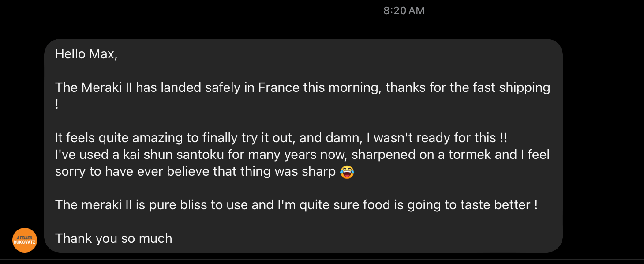Click the crying-laughing emoji in the message
Screen dimensions: 644x264
coord(347,172)
